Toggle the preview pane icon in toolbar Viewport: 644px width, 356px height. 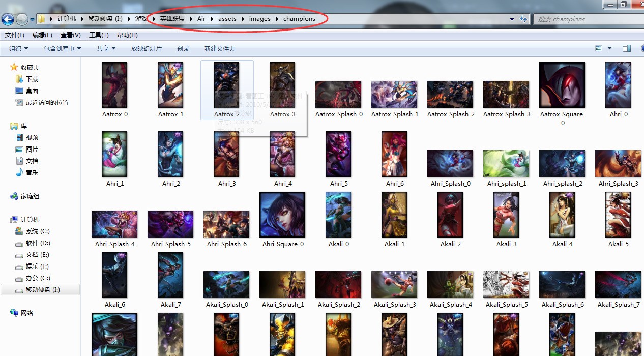(627, 48)
